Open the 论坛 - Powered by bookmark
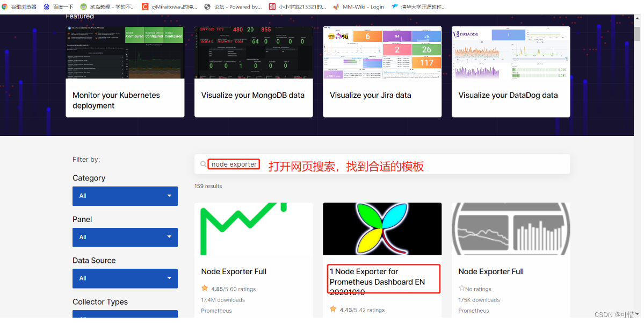This screenshot has height=323, width=644. click(x=233, y=6)
